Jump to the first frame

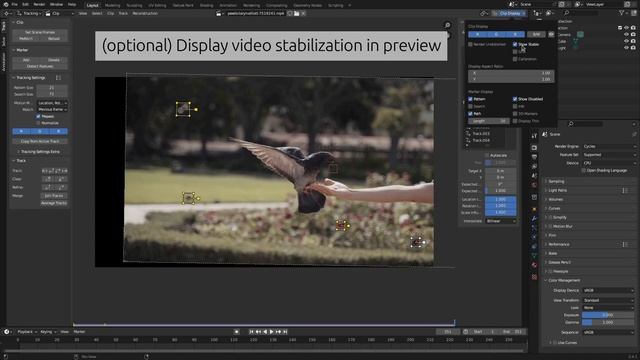click(251, 332)
